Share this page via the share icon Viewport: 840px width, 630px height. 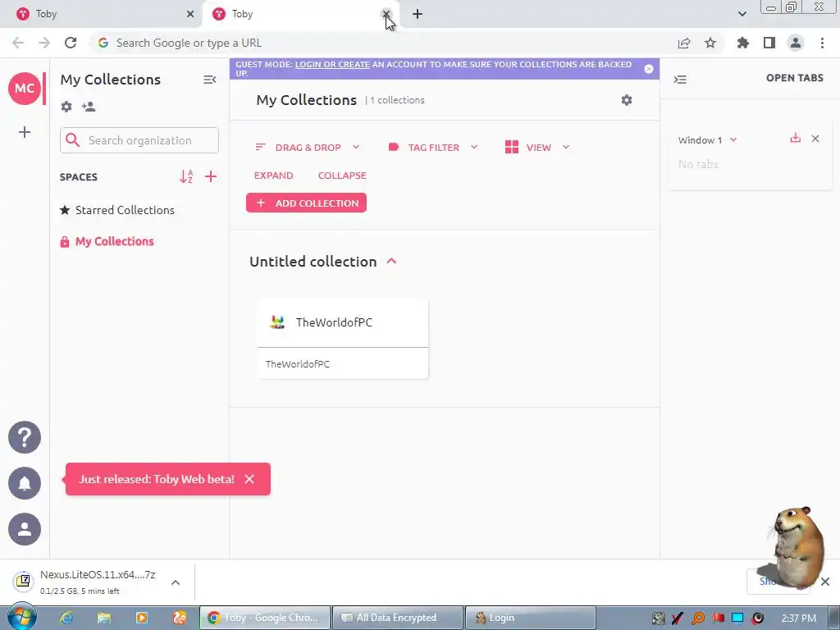click(684, 43)
